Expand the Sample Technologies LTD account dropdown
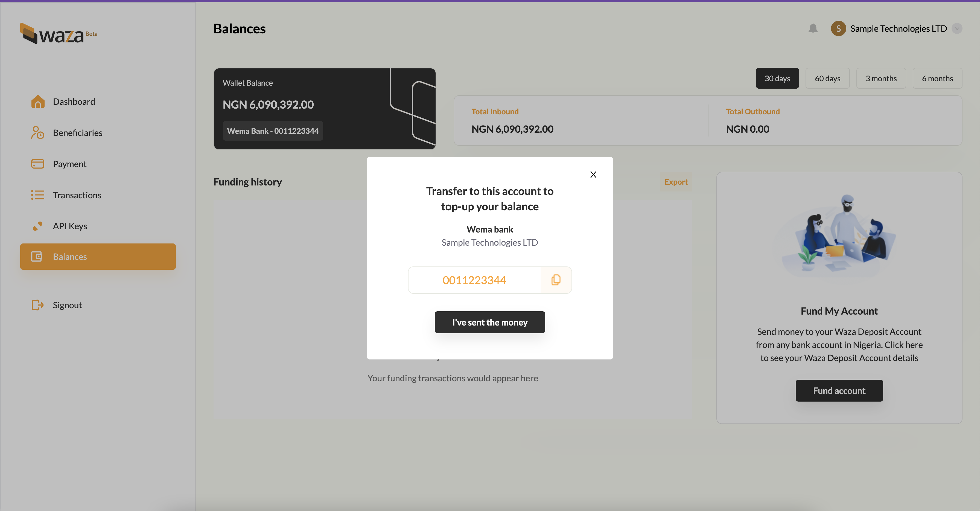The width and height of the screenshot is (980, 511). tap(957, 28)
